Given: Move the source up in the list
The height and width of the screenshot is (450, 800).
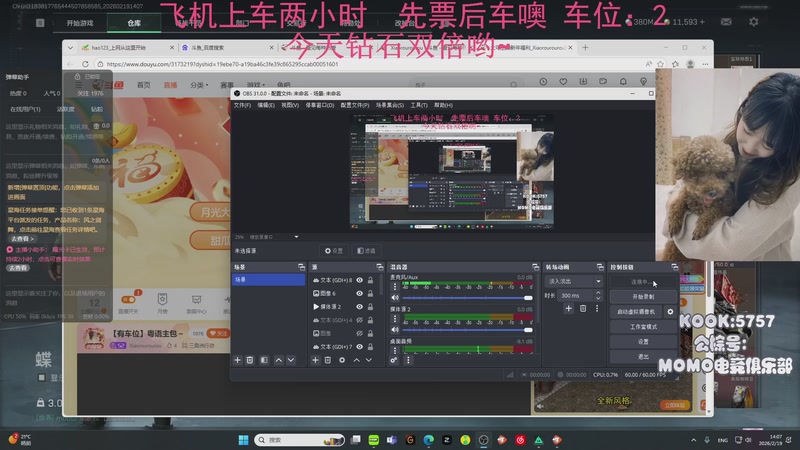Looking at the screenshot, I should [357, 360].
